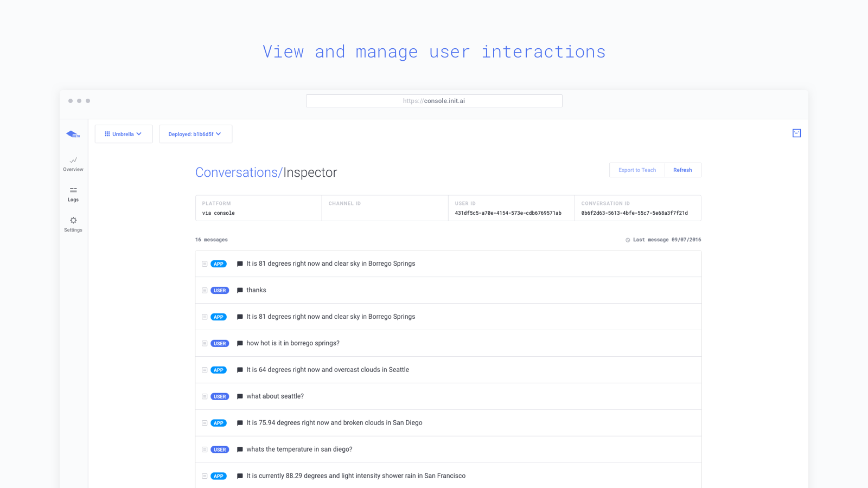
Task: Click the browser address bar showing console.init.ai
Action: [x=433, y=100]
